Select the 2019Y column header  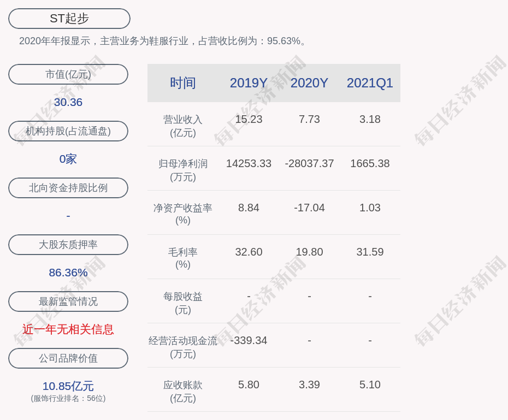tap(249, 83)
